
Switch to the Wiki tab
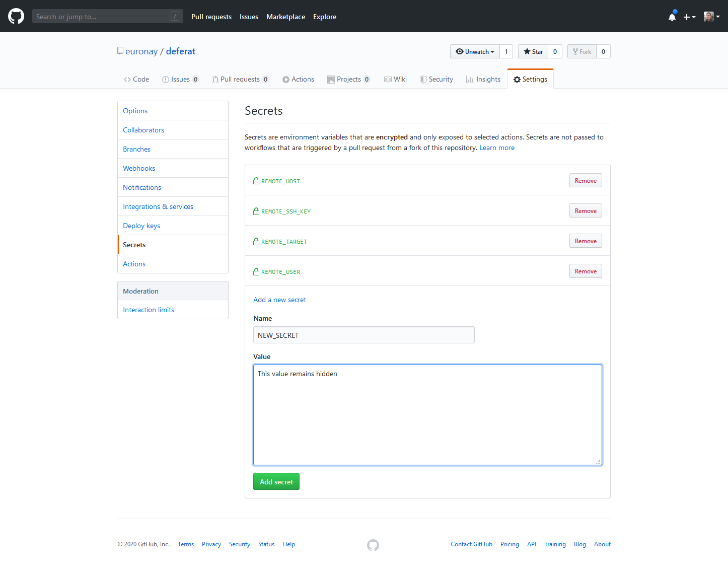(395, 79)
